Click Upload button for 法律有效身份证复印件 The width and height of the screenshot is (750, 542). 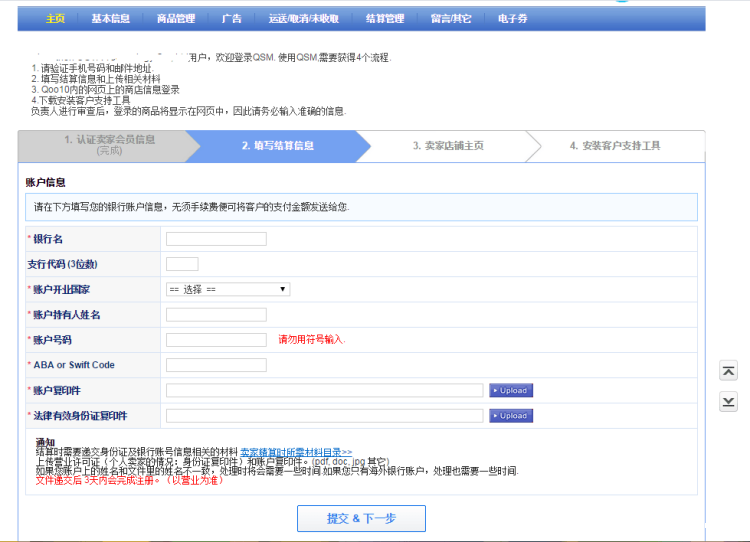coord(511,415)
